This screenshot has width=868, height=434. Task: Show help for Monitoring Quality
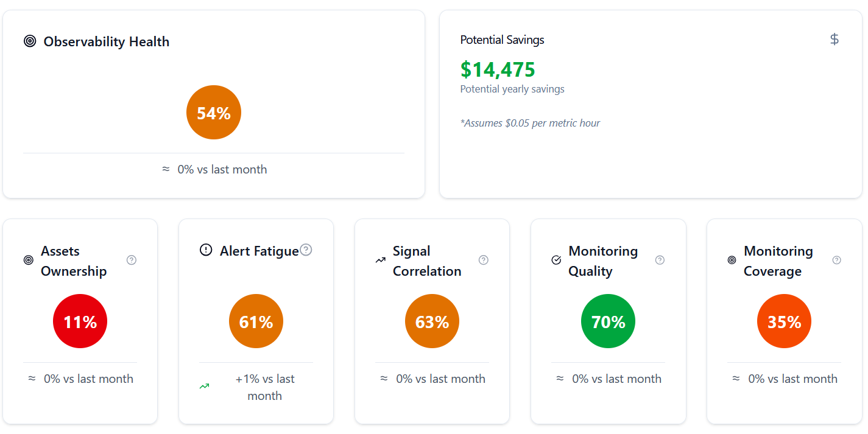(x=660, y=260)
